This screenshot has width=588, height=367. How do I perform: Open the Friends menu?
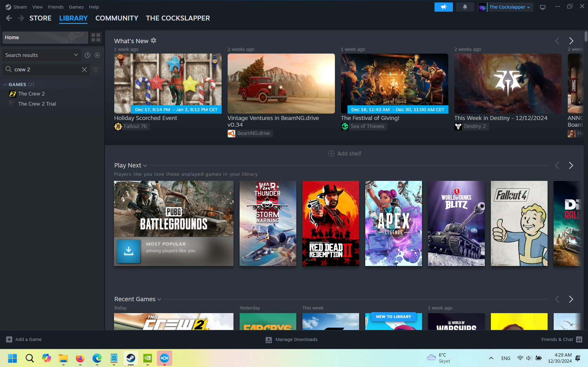56,7
